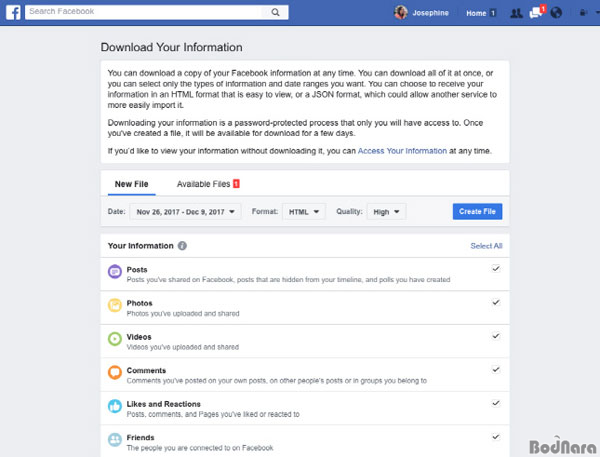The image size is (600, 457).
Task: Switch to the New File tab
Action: point(132,184)
